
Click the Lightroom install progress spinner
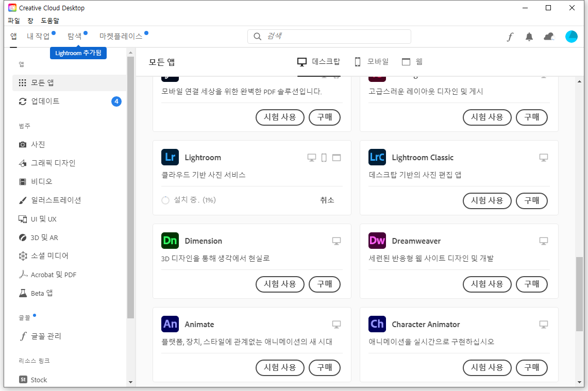click(165, 200)
